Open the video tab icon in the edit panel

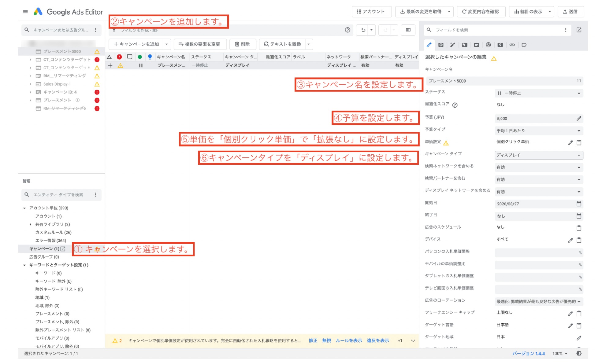[476, 45]
